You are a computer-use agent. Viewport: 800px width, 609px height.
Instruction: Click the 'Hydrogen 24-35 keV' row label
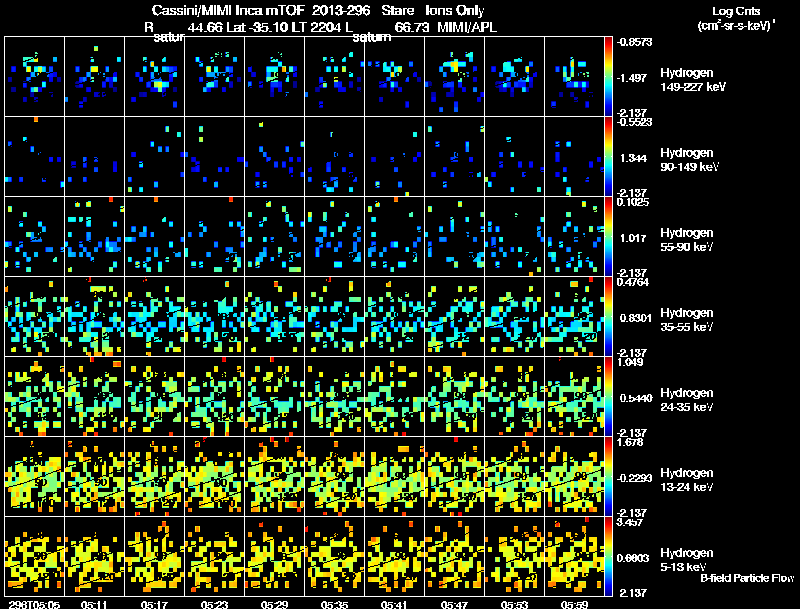point(687,400)
